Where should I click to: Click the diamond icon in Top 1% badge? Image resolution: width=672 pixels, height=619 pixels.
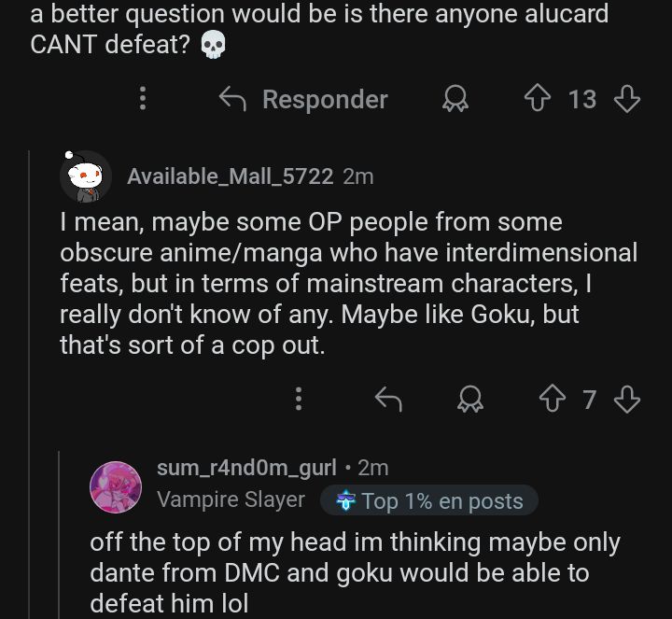pyautogui.click(x=346, y=501)
